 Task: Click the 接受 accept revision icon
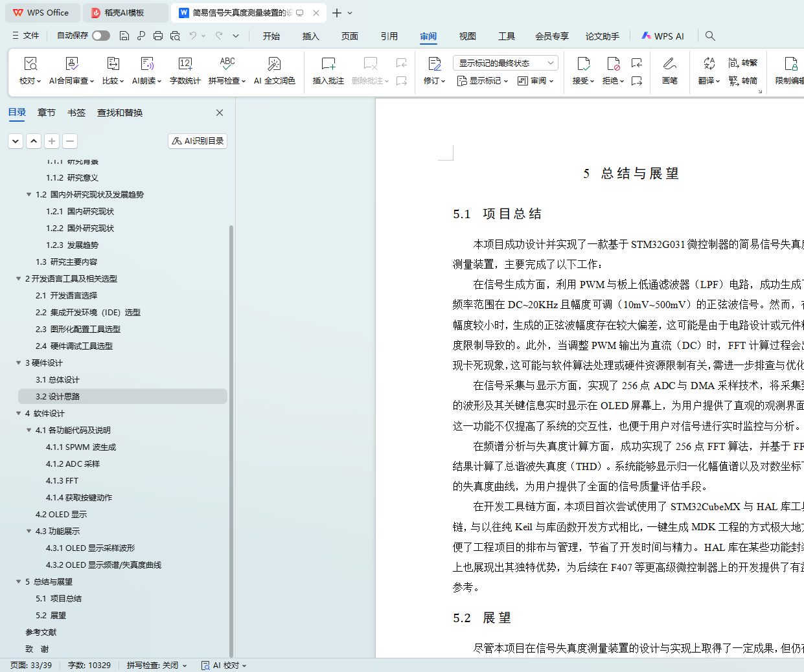583,64
